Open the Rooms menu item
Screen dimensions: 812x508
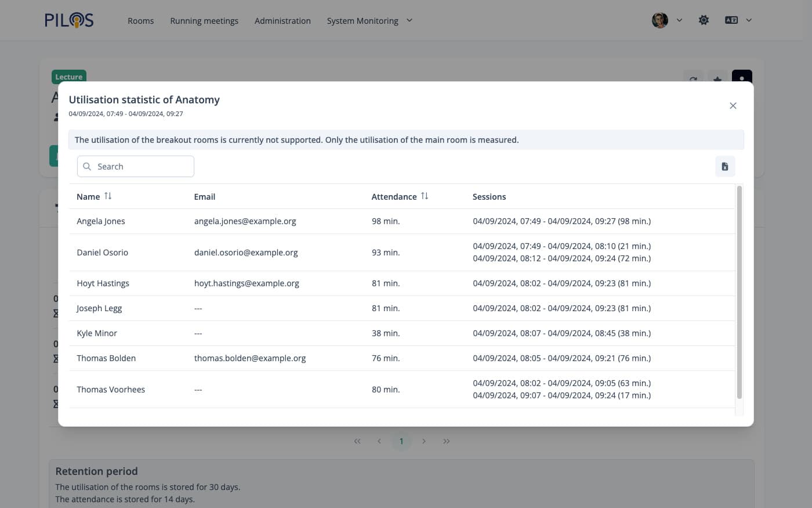pos(140,21)
